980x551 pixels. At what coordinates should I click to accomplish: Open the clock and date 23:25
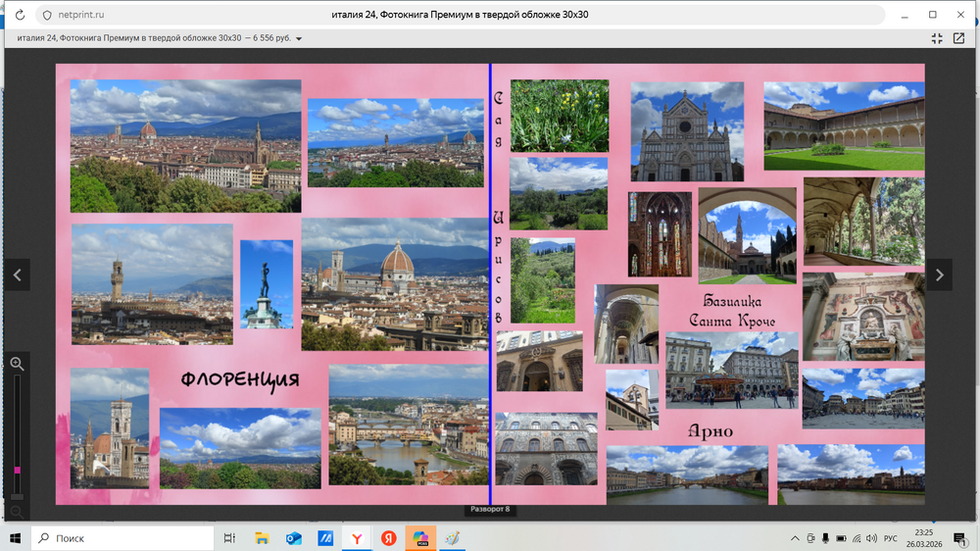pos(922,538)
